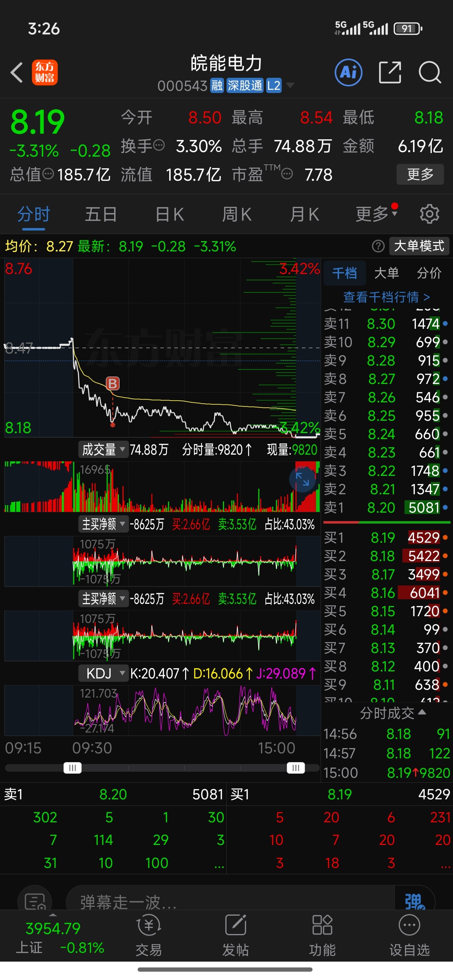
Task: Switch to the 周K weekly chart tab
Action: pos(237,214)
